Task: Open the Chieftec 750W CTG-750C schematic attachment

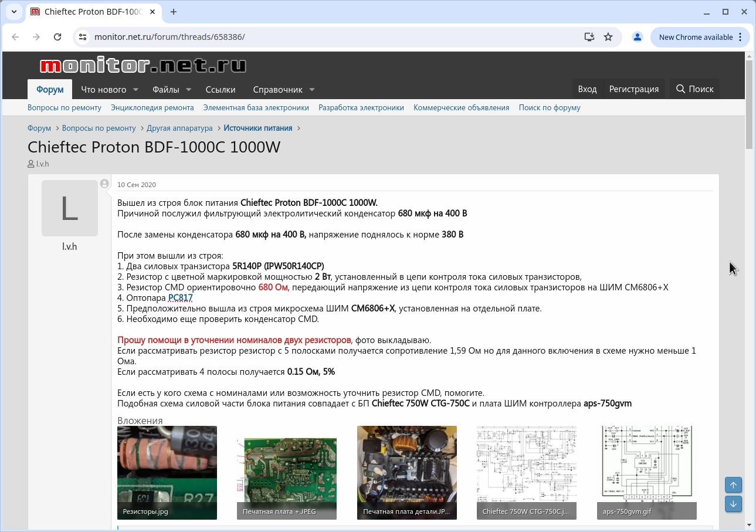Action: tap(527, 473)
